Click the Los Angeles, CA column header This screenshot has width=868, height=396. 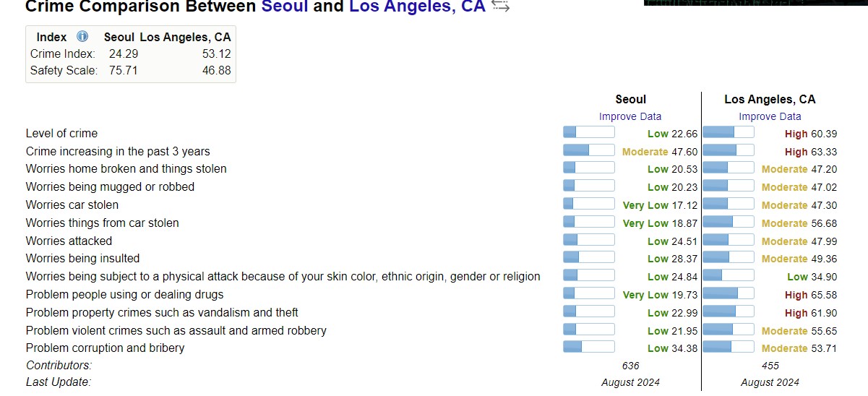coord(770,100)
